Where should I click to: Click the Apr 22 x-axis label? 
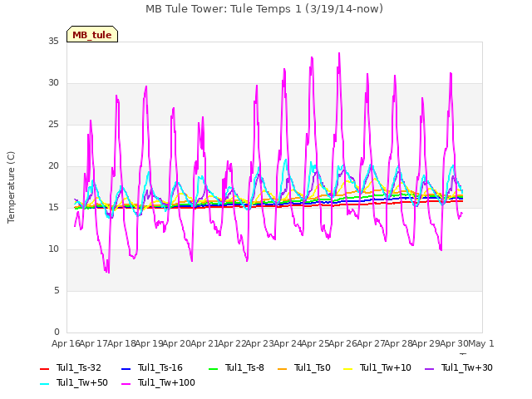click(x=232, y=343)
